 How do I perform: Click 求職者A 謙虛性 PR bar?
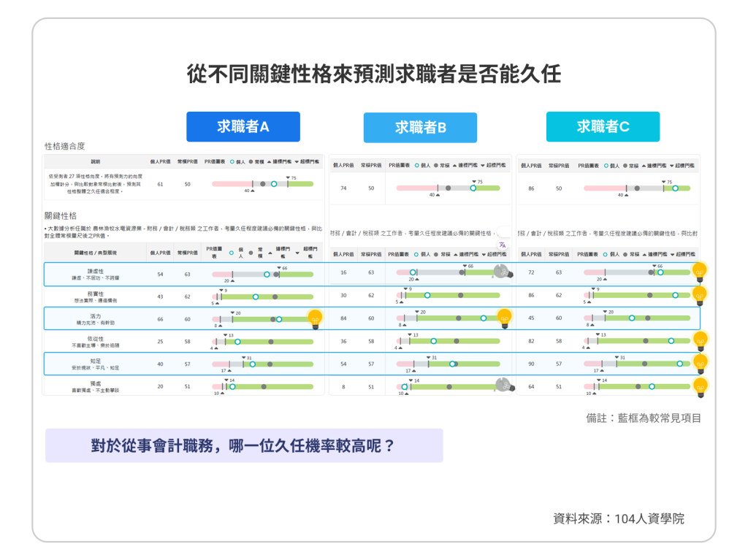point(262,275)
